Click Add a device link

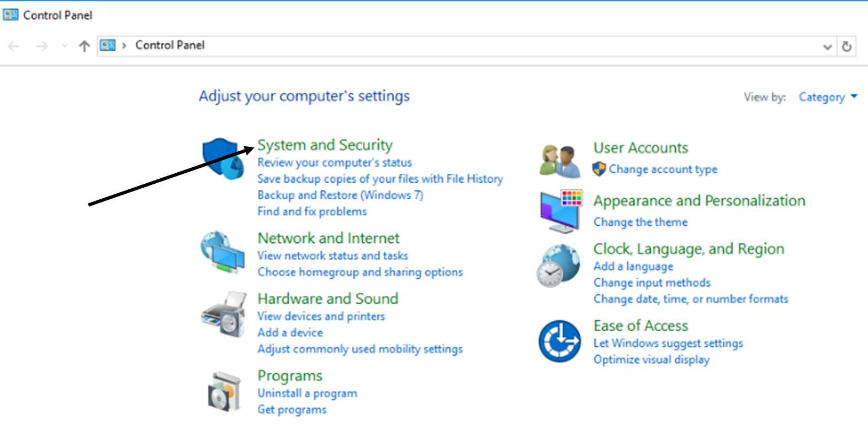pyautogui.click(x=290, y=333)
